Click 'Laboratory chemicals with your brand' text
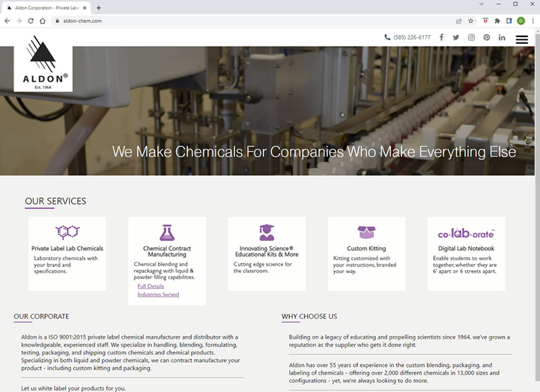 65,264
